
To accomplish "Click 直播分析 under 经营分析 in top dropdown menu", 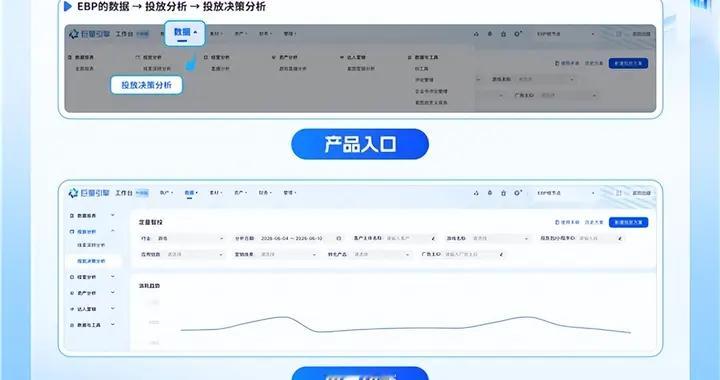I will point(220,69).
